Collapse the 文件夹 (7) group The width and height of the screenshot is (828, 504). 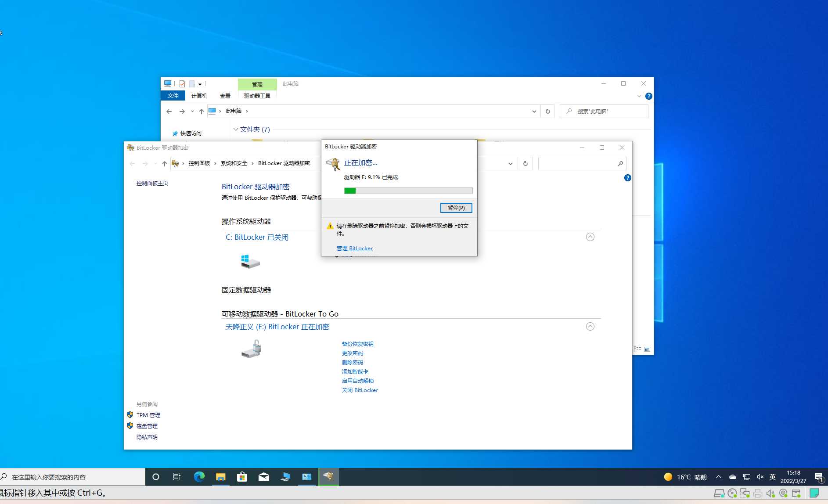[x=236, y=129]
